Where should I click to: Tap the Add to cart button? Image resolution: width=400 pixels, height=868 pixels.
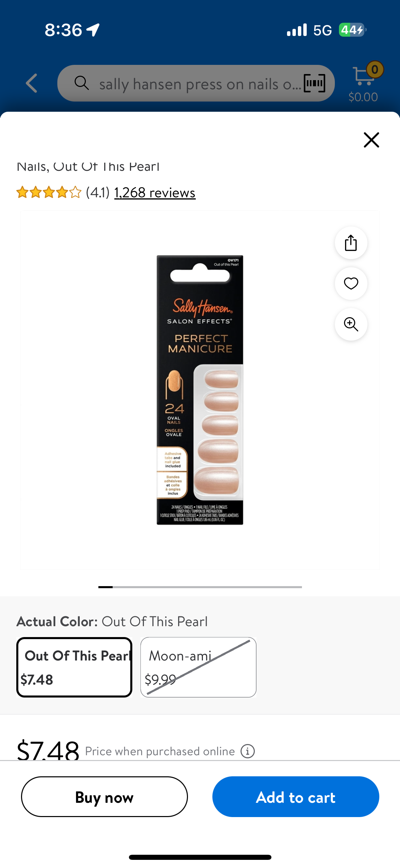click(296, 796)
